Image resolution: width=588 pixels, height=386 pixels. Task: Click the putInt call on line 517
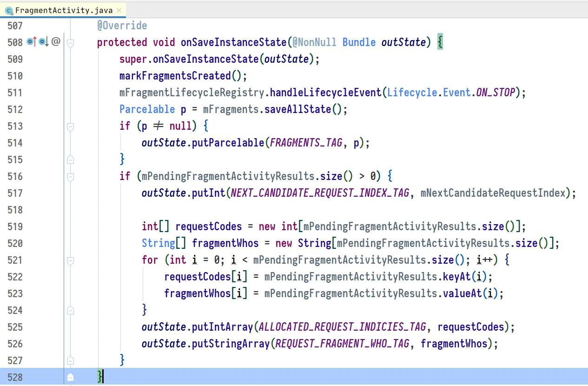tap(209, 193)
